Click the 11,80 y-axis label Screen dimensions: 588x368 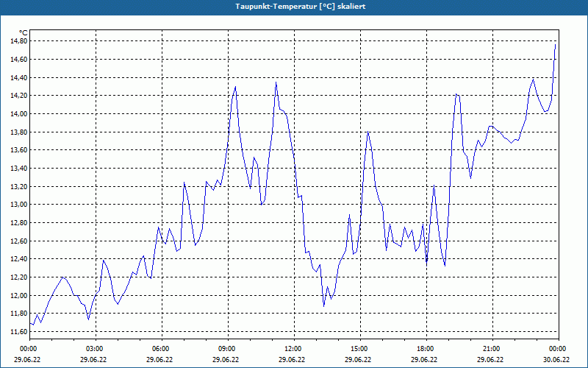point(18,314)
